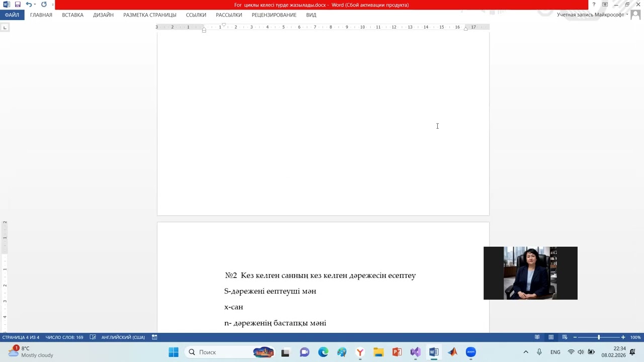Repeat the last action with the redo icon
644x362 pixels.
point(44,5)
